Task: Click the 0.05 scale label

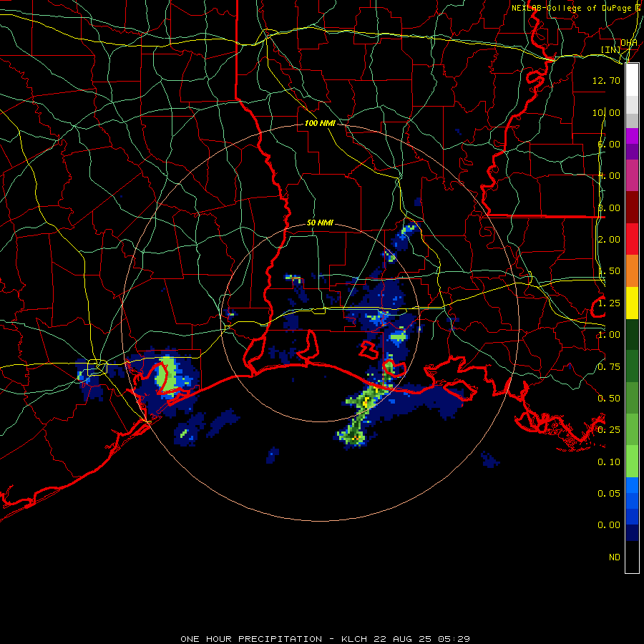Action: (x=609, y=494)
